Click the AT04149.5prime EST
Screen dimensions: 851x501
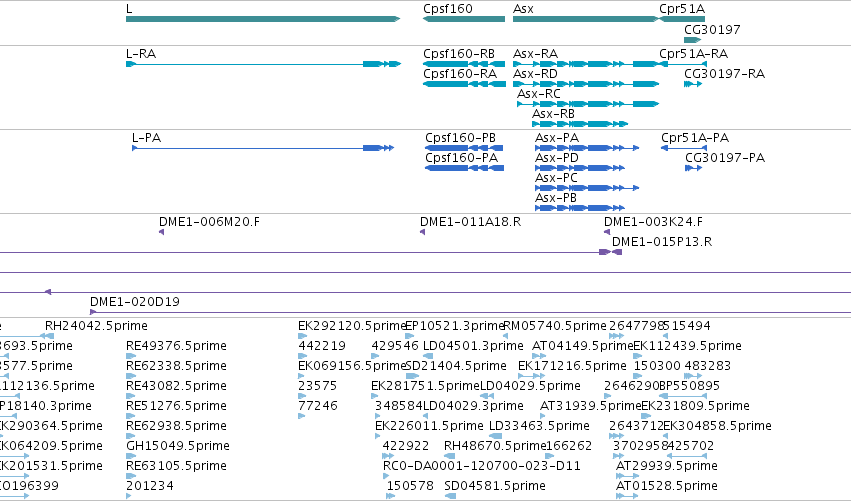click(x=583, y=346)
